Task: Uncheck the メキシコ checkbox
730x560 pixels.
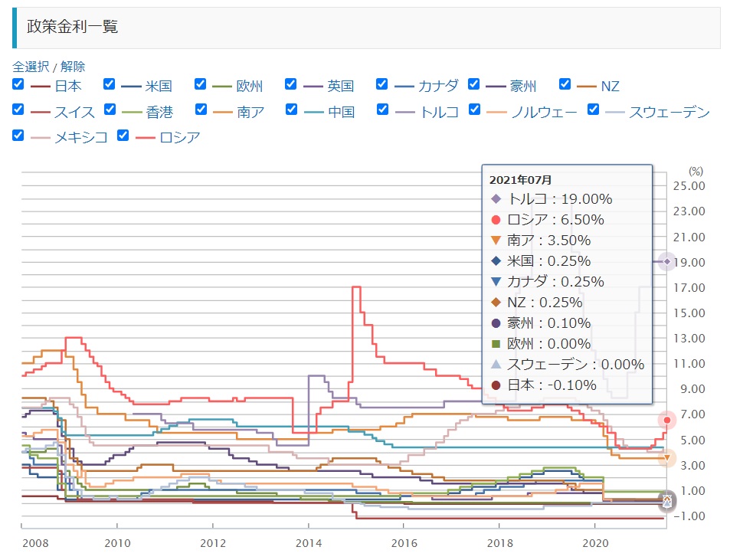Action: point(18,136)
